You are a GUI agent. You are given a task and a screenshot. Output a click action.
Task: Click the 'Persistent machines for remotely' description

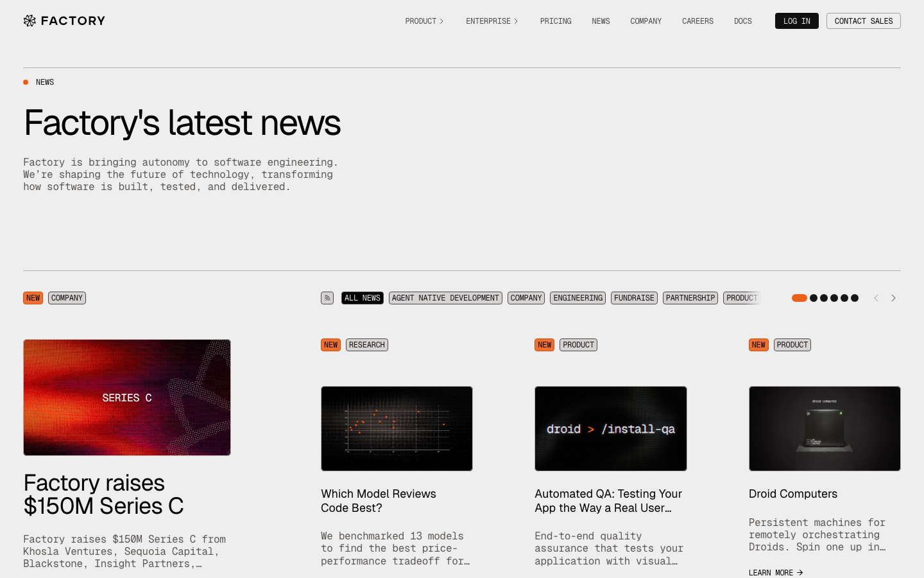(817, 535)
